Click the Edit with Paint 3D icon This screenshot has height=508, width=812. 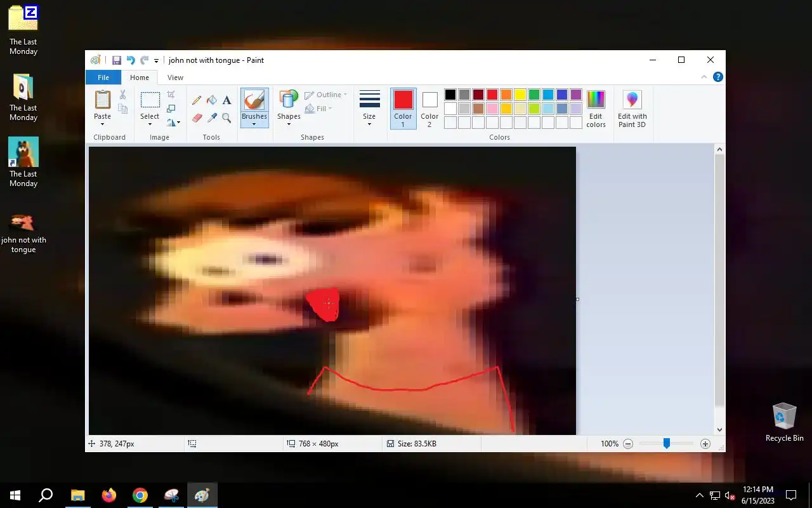[632, 100]
